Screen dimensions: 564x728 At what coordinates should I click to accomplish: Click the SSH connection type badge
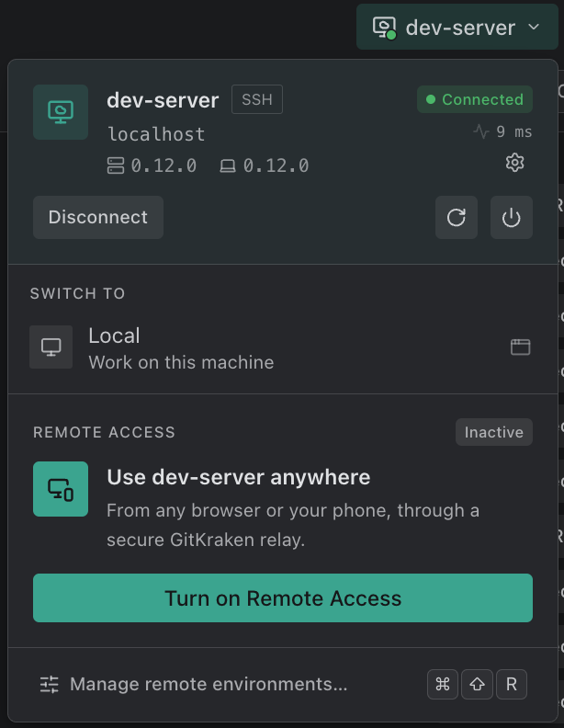(257, 99)
